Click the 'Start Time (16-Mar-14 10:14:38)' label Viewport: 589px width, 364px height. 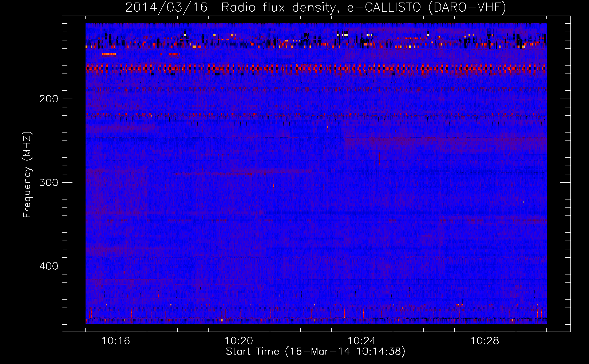316,352
